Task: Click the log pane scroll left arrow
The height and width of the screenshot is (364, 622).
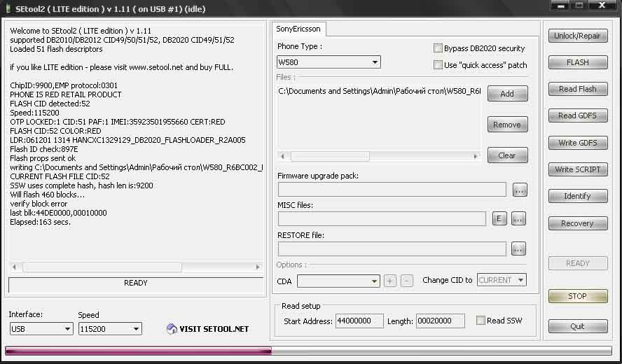Action: [x=14, y=267]
